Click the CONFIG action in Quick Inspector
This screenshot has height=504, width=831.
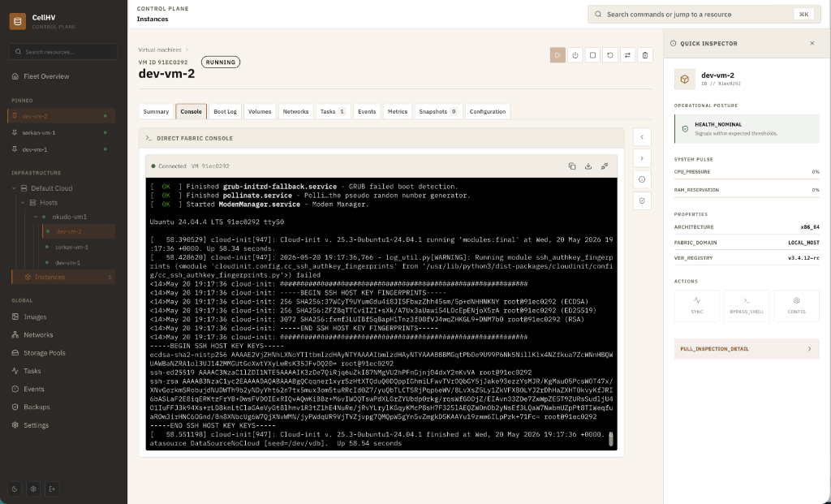797,305
